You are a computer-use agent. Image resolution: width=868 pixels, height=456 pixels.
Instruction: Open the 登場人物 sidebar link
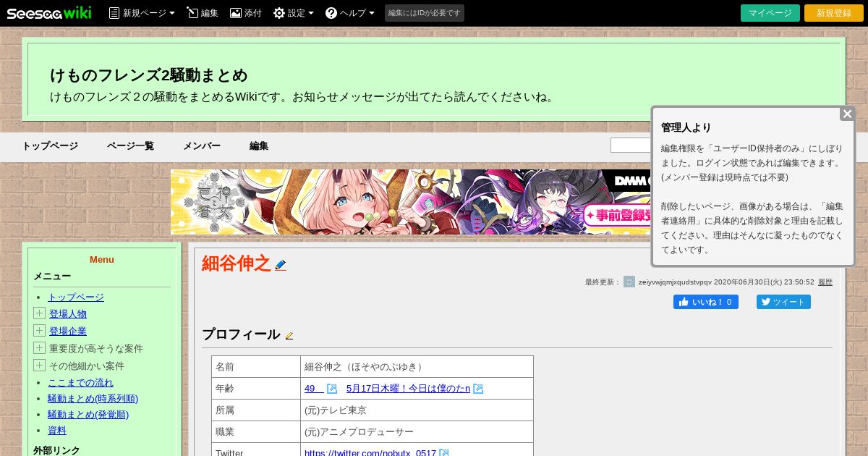tap(68, 313)
